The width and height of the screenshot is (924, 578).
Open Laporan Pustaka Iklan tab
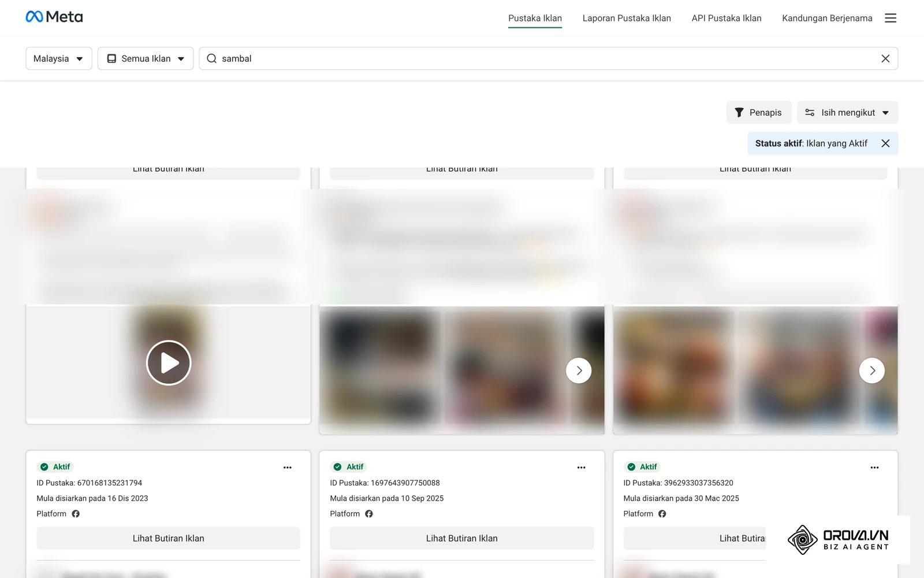pyautogui.click(x=627, y=18)
